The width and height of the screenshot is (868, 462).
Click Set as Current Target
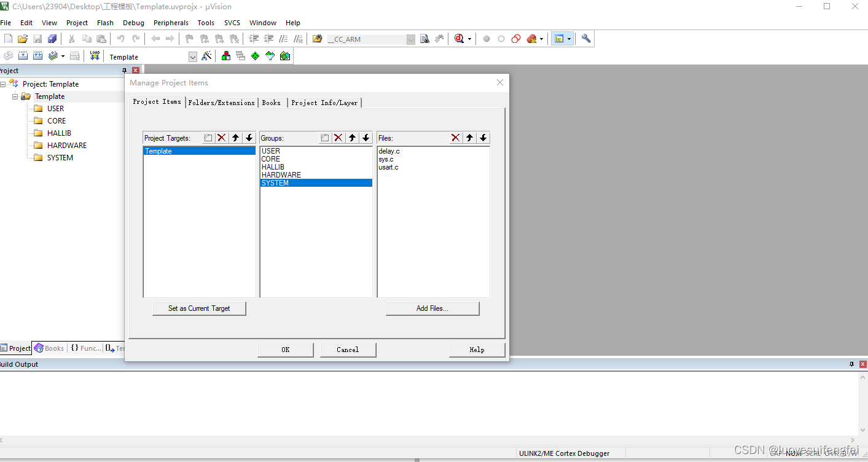(x=199, y=308)
